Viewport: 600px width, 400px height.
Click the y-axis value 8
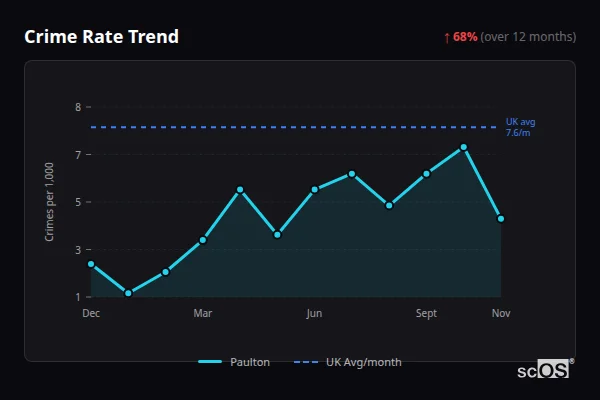pos(78,107)
